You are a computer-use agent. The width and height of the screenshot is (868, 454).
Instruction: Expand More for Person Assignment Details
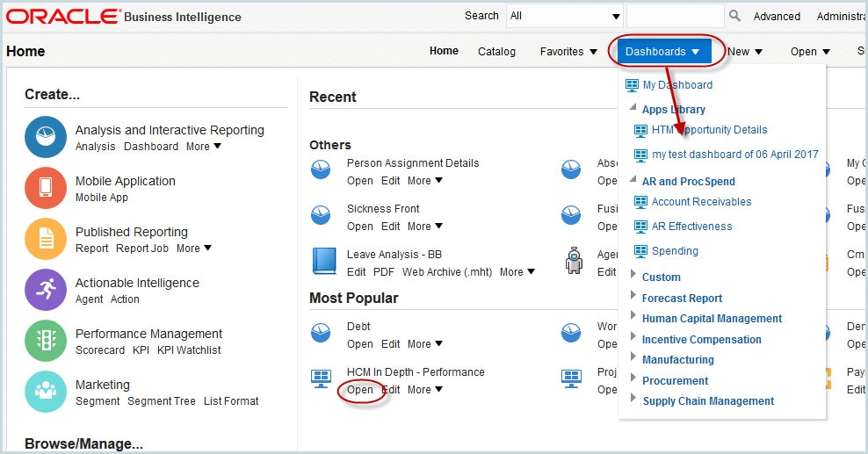point(425,181)
